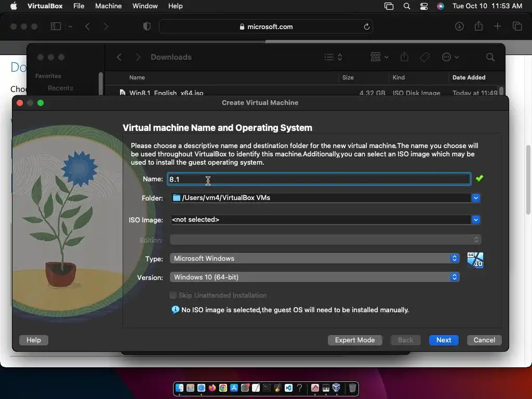
Task: Launch Firefox from the dock
Action: click(x=212, y=388)
